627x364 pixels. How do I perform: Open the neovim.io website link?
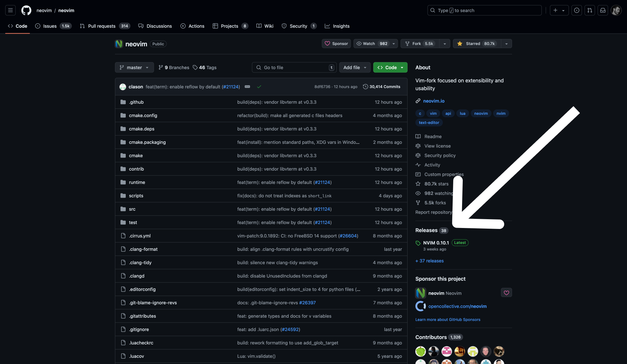click(x=434, y=101)
